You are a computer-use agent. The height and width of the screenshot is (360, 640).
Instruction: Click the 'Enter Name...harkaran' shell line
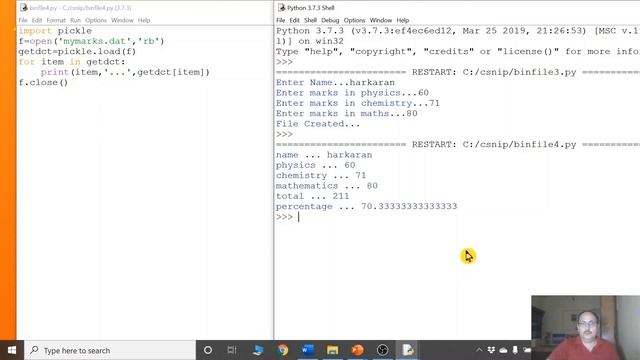pos(335,82)
